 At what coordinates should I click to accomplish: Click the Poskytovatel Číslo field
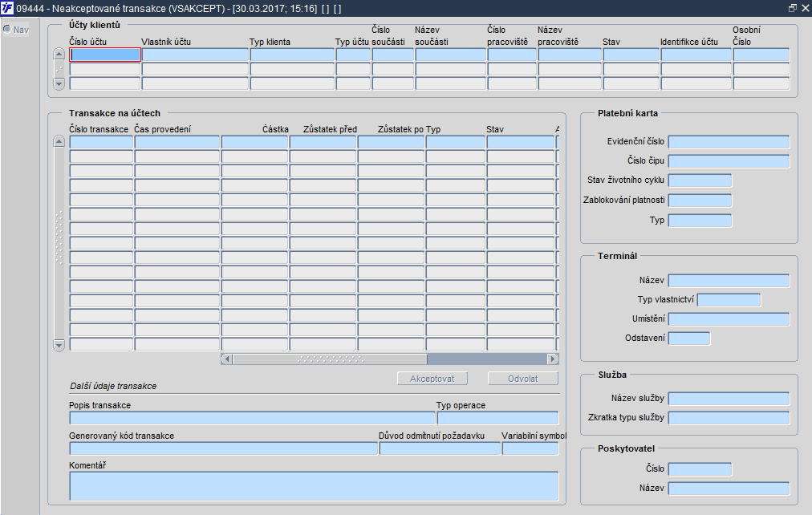point(700,469)
